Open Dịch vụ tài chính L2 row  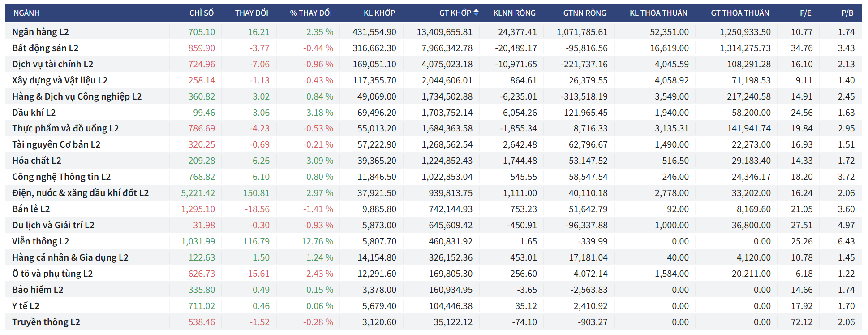pyautogui.click(x=52, y=64)
